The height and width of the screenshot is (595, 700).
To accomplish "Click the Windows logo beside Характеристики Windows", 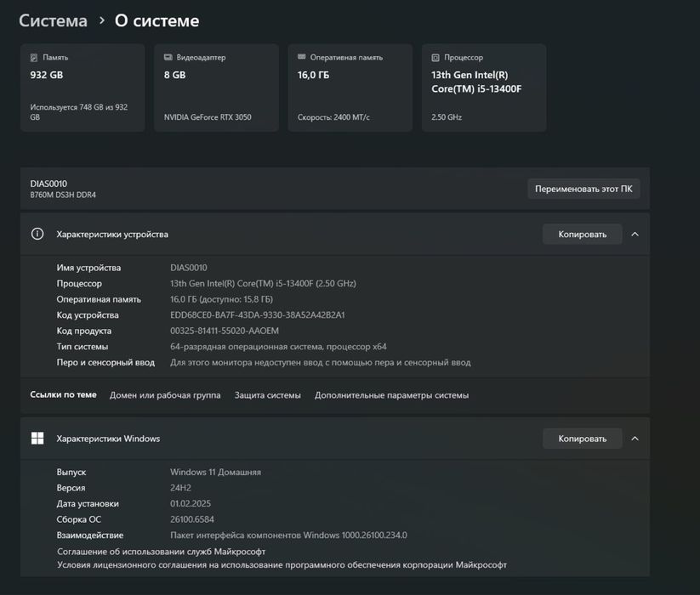I will click(37, 439).
